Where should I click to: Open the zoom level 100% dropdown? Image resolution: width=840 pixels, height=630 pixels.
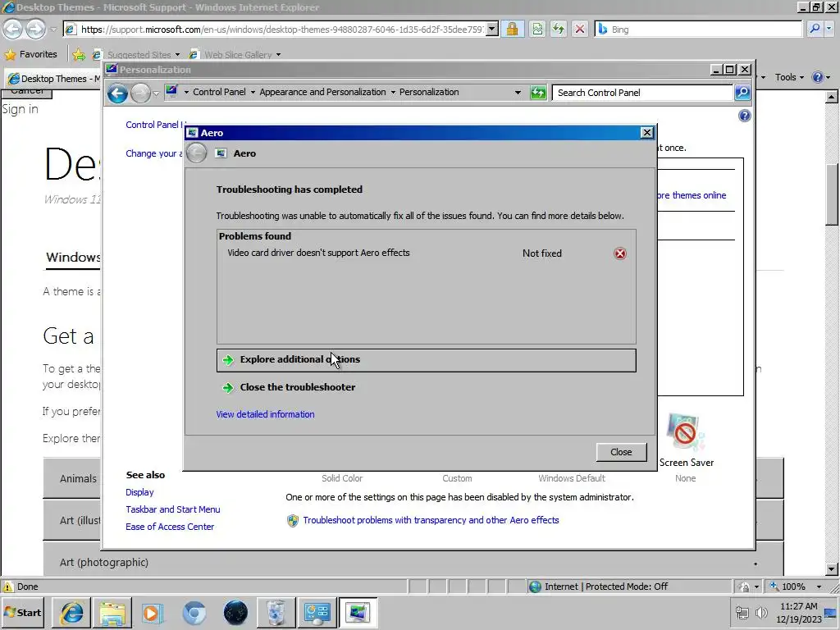819,587
